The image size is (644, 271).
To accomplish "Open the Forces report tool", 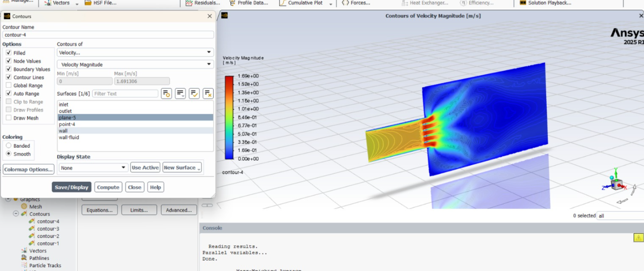I will [356, 3].
